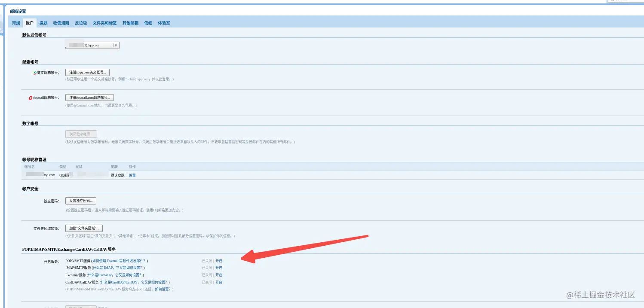Click the 独立密码 label
The height and width of the screenshot is (308, 644).
51,201
